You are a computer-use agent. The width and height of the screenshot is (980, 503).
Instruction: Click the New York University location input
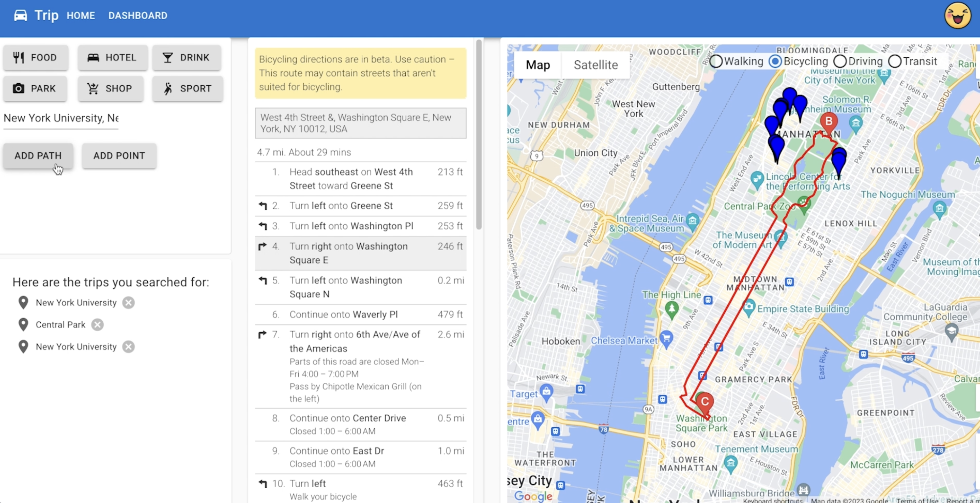tap(61, 118)
